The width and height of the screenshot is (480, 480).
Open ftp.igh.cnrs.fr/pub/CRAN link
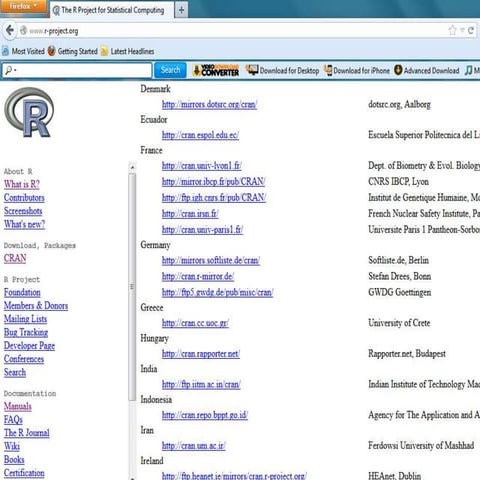click(x=214, y=198)
